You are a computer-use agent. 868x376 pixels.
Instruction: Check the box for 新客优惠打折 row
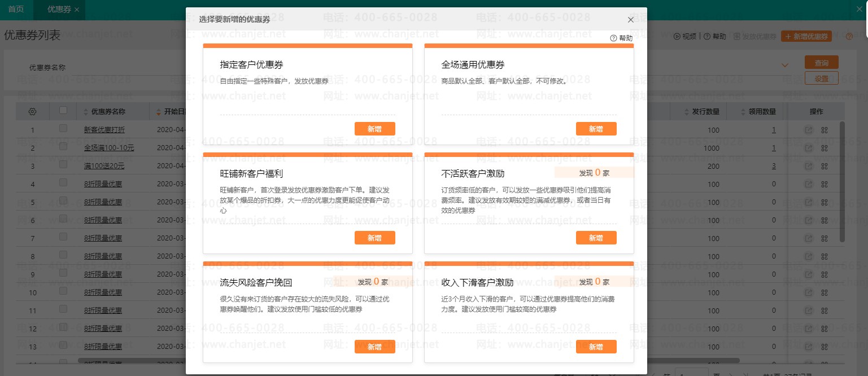coord(63,129)
